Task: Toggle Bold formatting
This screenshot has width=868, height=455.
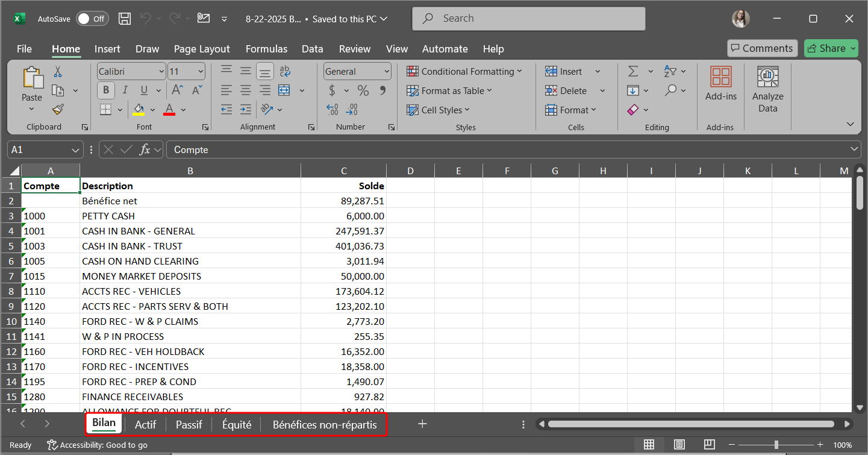Action: pos(106,90)
